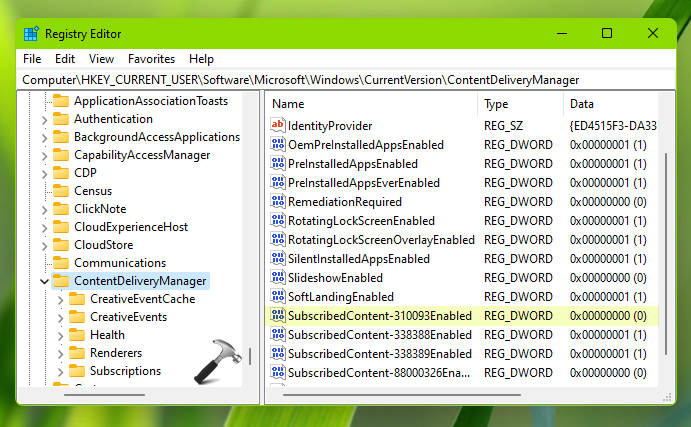Expand the Health subkey
The width and height of the screenshot is (691, 427).
60,336
